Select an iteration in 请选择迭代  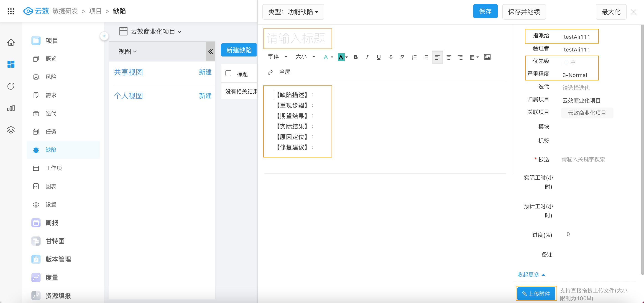coord(576,88)
